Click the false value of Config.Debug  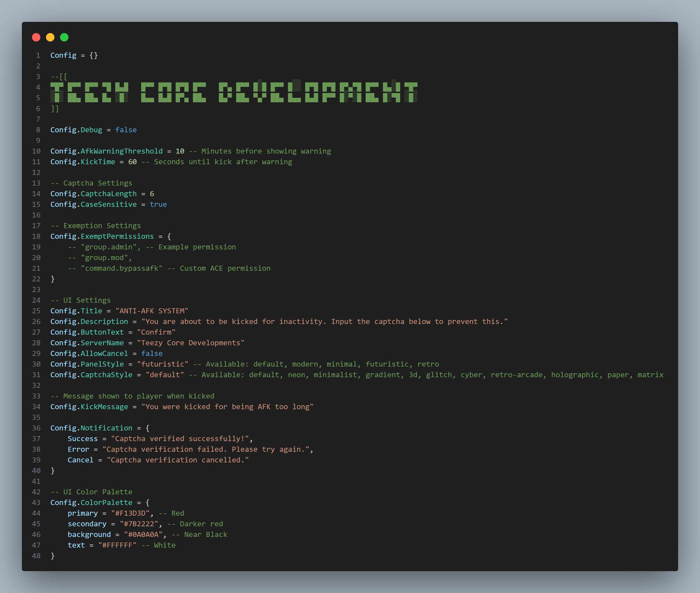126,130
